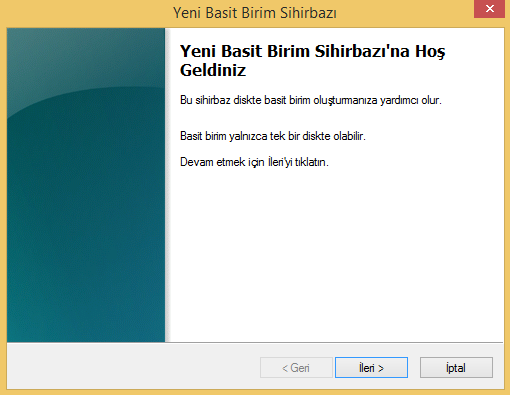The image size is (510, 395).
Task: Click the empty title bar area left of the title
Action: click(x=87, y=13)
